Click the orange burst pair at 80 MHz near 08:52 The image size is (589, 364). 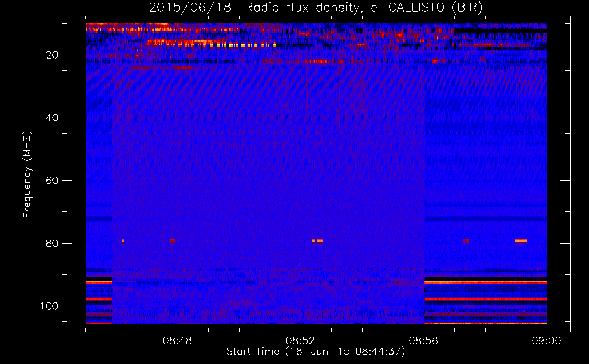tap(317, 241)
